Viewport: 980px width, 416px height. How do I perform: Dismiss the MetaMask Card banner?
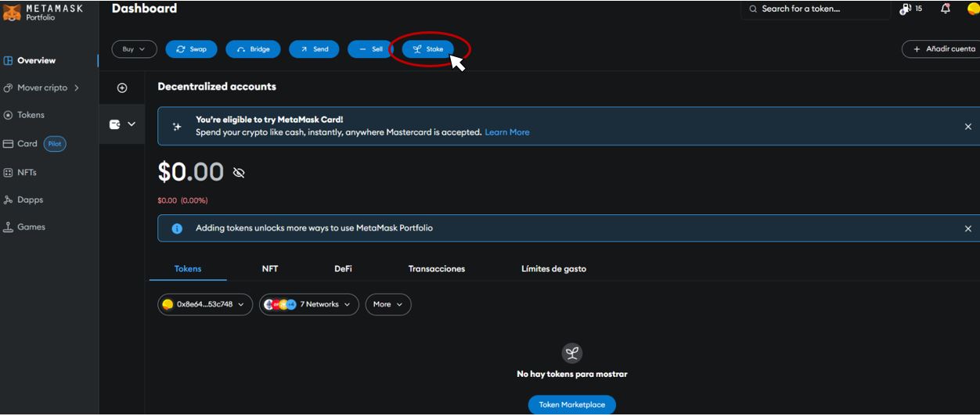(967, 127)
